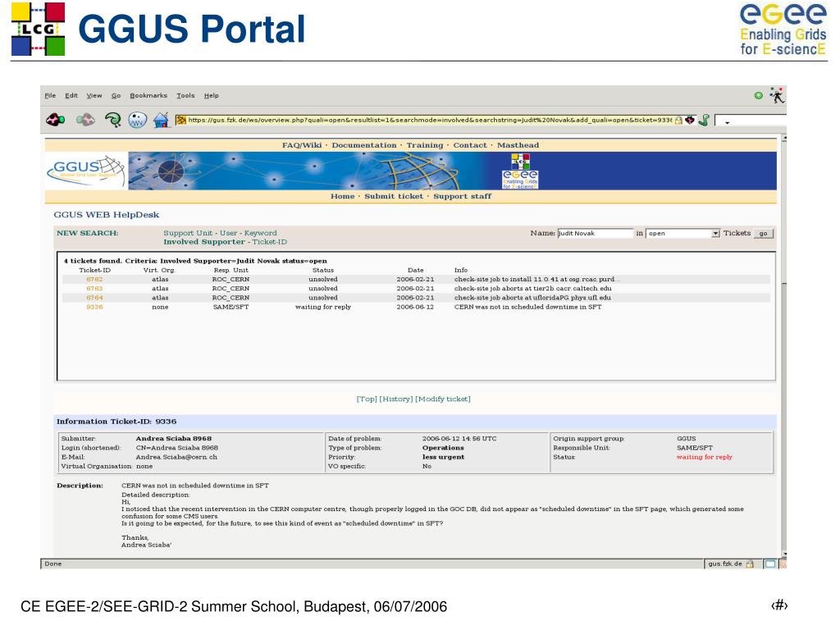This screenshot has width=840, height=630.
Task: Click the 'Done' status bar message
Action: [53, 564]
